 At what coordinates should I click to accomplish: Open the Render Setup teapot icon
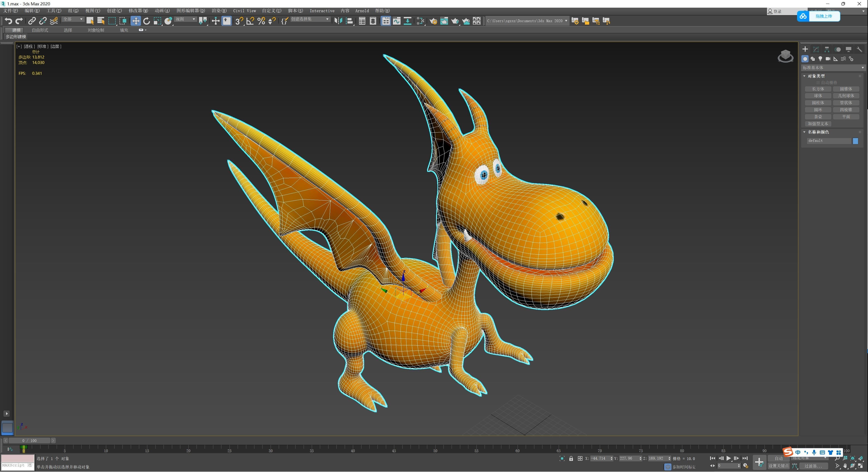coord(433,21)
